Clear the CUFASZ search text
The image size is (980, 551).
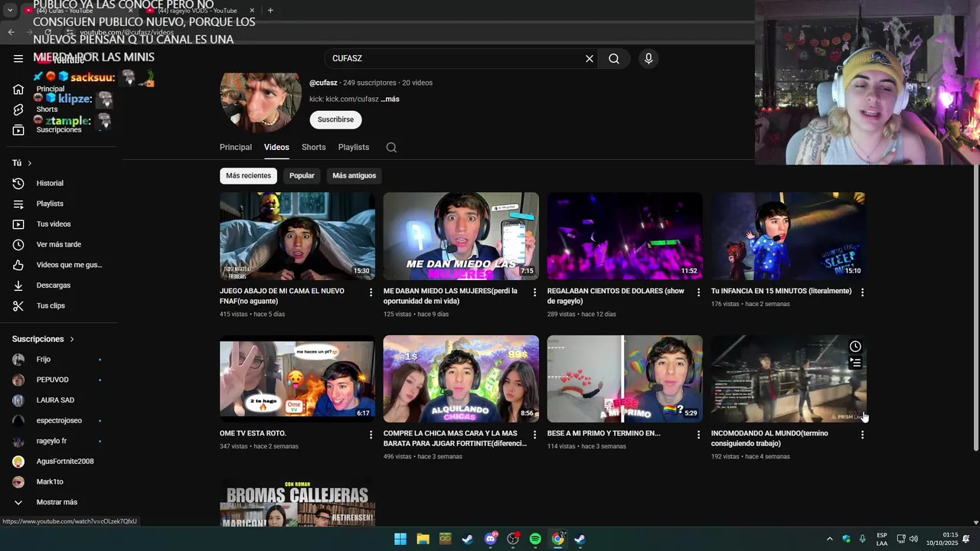click(x=590, y=58)
